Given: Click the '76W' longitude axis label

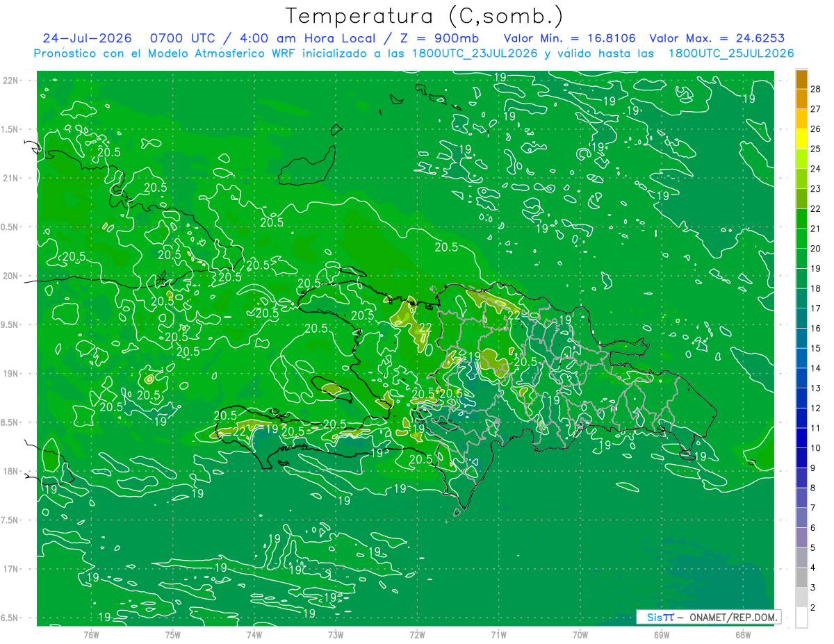Looking at the screenshot, I should [91, 635].
